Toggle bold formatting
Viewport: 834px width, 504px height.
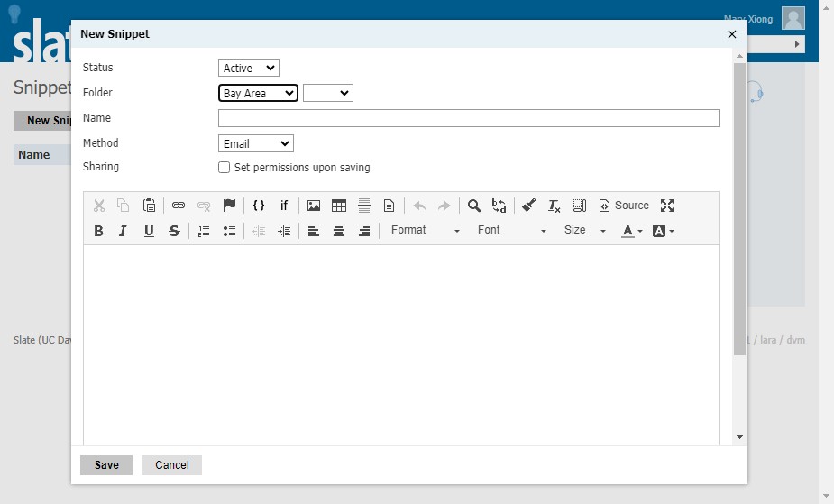(99, 231)
